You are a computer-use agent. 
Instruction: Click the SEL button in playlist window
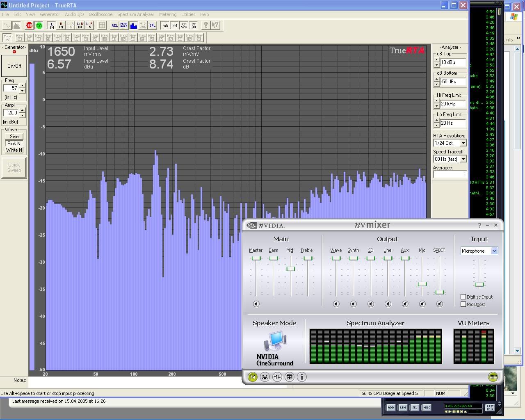(x=415, y=407)
